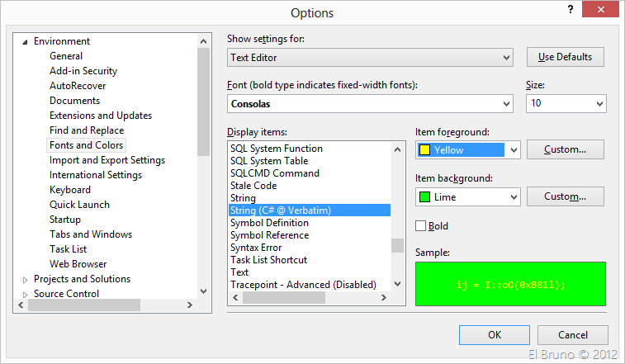Image resolution: width=625 pixels, height=364 pixels.
Task: Toggle the Bold checkbox
Action: (421, 226)
